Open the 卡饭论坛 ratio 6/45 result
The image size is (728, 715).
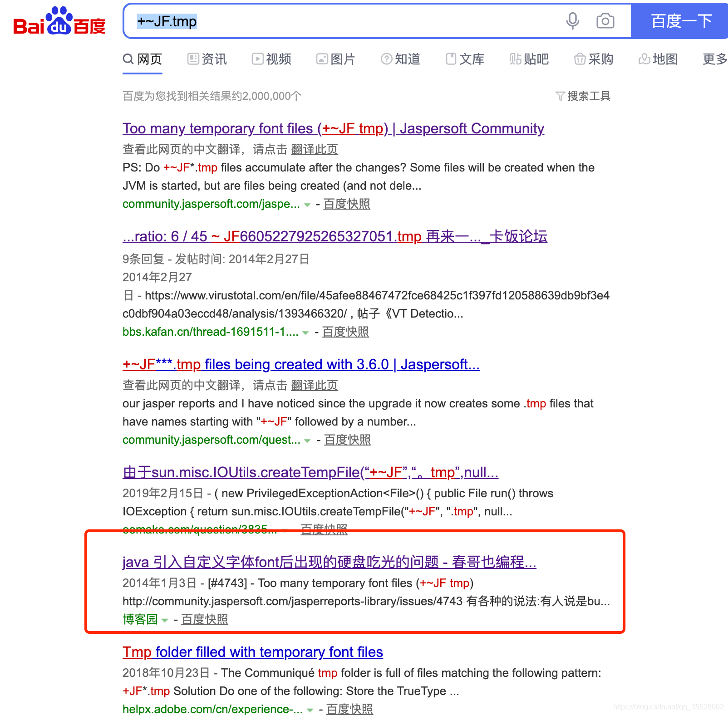[335, 237]
